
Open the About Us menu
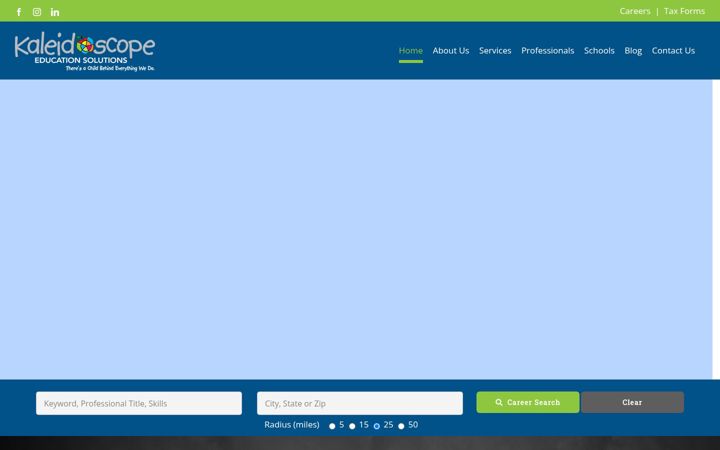coord(450,51)
